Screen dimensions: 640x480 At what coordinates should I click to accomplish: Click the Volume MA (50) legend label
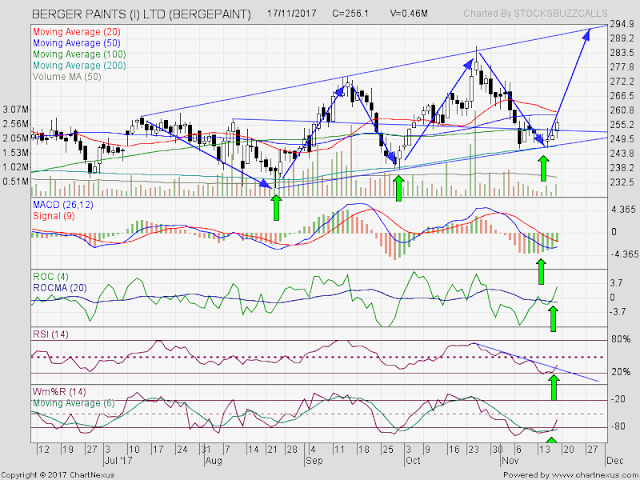click(x=67, y=77)
